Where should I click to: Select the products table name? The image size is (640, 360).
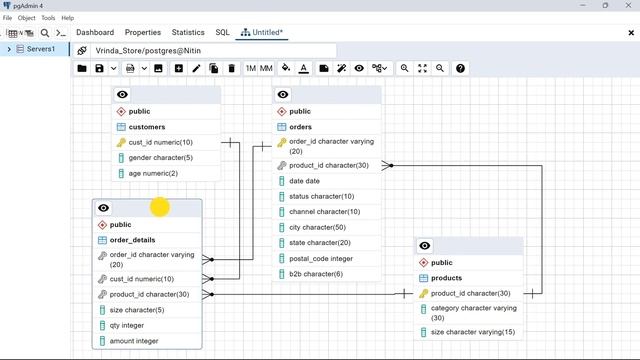click(x=447, y=278)
